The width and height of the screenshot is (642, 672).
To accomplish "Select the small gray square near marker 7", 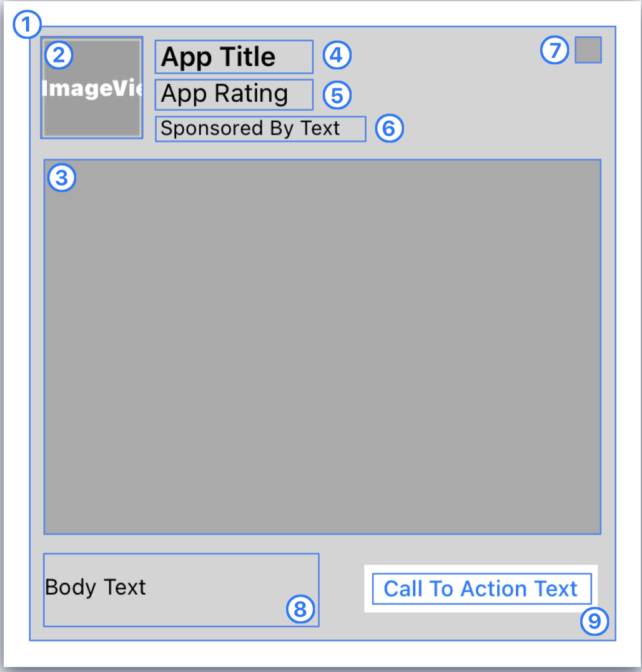I will (588, 50).
